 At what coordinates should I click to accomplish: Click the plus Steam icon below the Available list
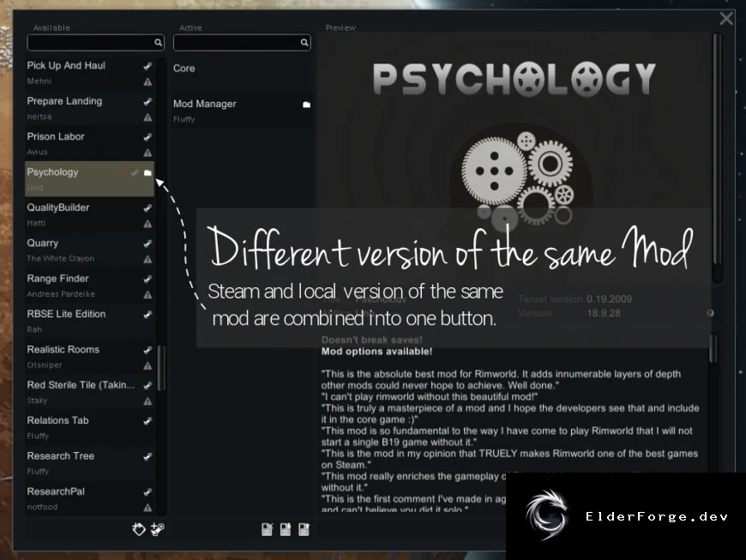point(158,529)
